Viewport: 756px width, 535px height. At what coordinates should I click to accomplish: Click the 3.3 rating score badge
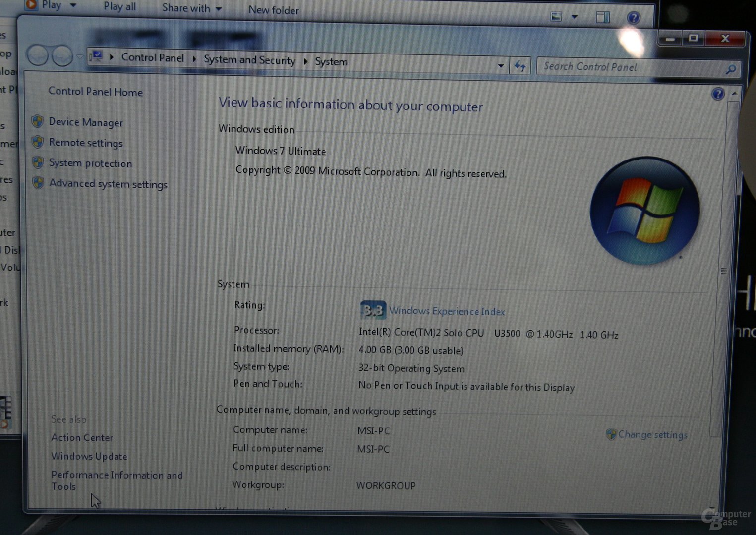(373, 310)
